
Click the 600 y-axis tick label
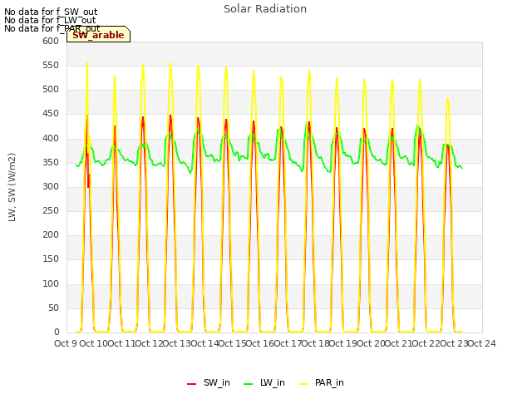click(x=51, y=41)
